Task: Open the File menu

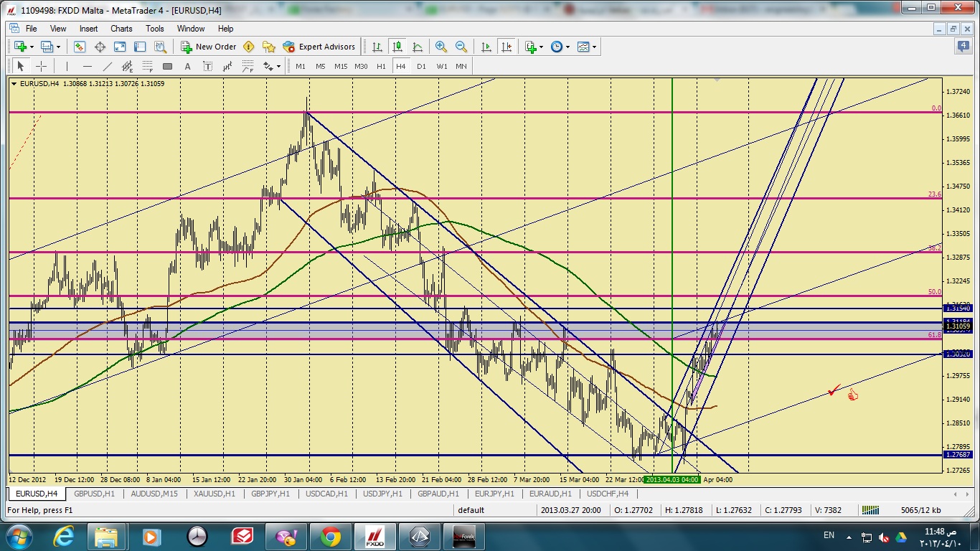Action: pyautogui.click(x=32, y=29)
